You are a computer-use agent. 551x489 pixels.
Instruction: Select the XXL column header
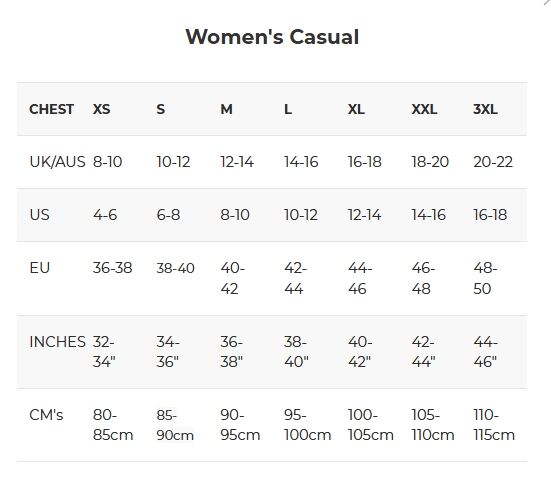[x=424, y=109]
